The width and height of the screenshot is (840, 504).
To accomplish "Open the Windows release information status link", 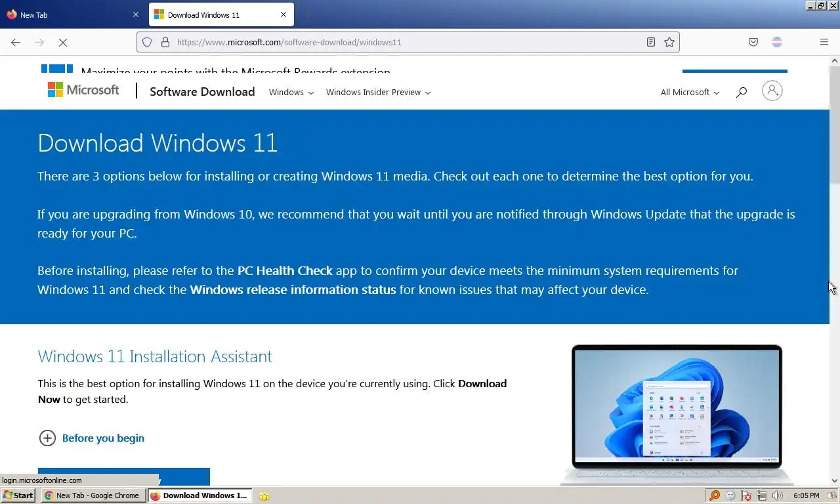I will coord(293,289).
